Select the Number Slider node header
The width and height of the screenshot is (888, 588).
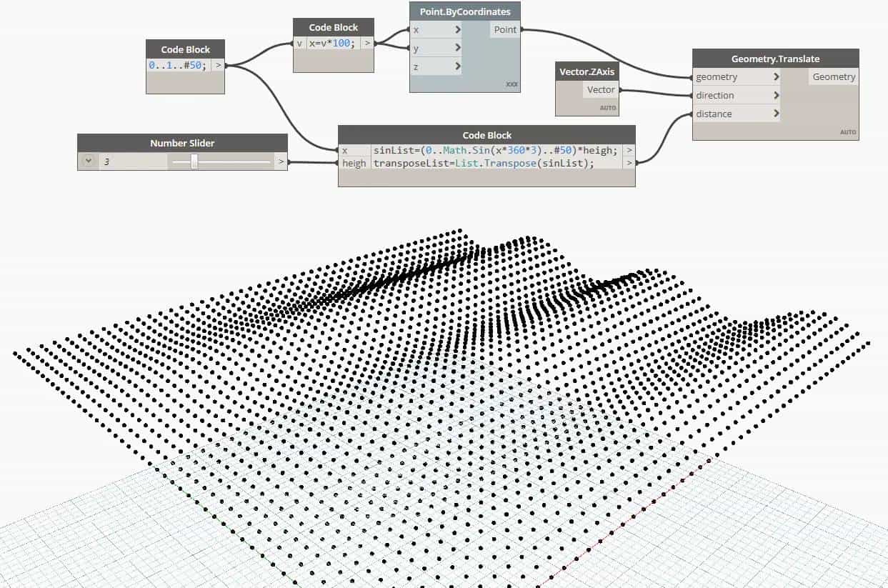[x=182, y=144]
